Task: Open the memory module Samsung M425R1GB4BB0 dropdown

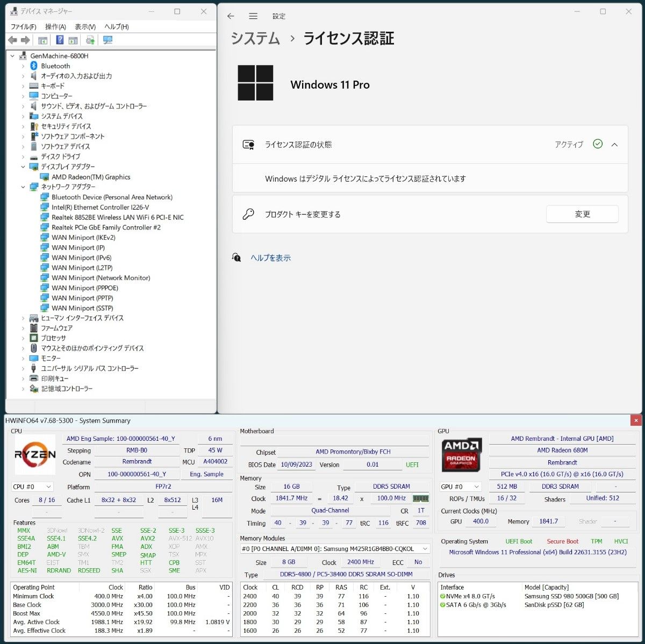Action: pos(335,549)
